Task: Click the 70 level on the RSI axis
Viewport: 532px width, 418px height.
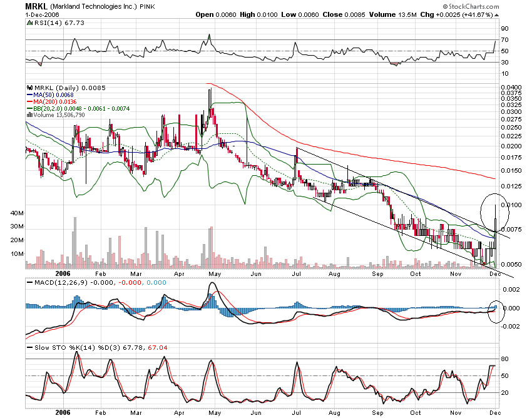Action: click(x=505, y=40)
